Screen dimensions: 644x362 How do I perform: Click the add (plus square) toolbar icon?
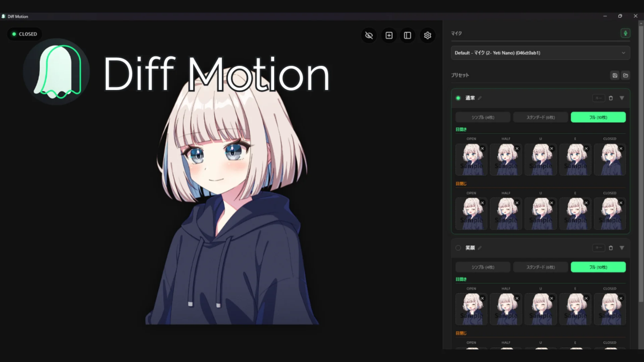pos(389,36)
